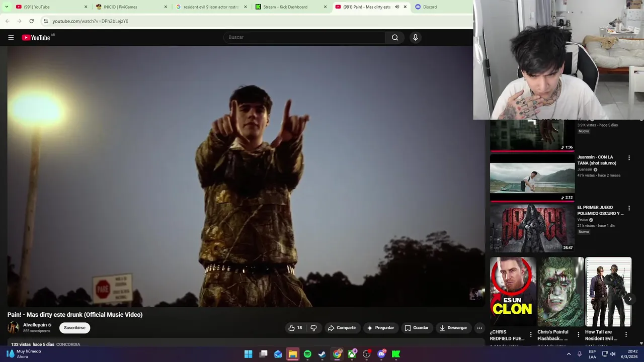Open Chrome from the taskbar

click(x=337, y=354)
